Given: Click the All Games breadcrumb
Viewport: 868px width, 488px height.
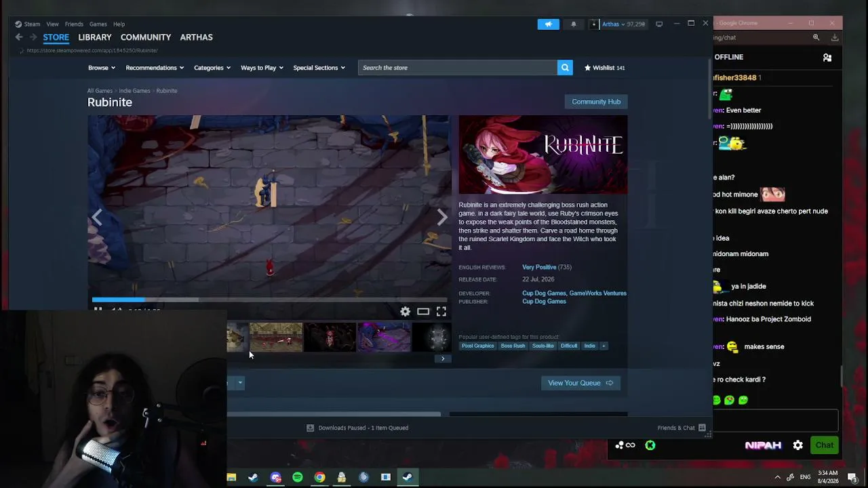Looking at the screenshot, I should [x=100, y=91].
